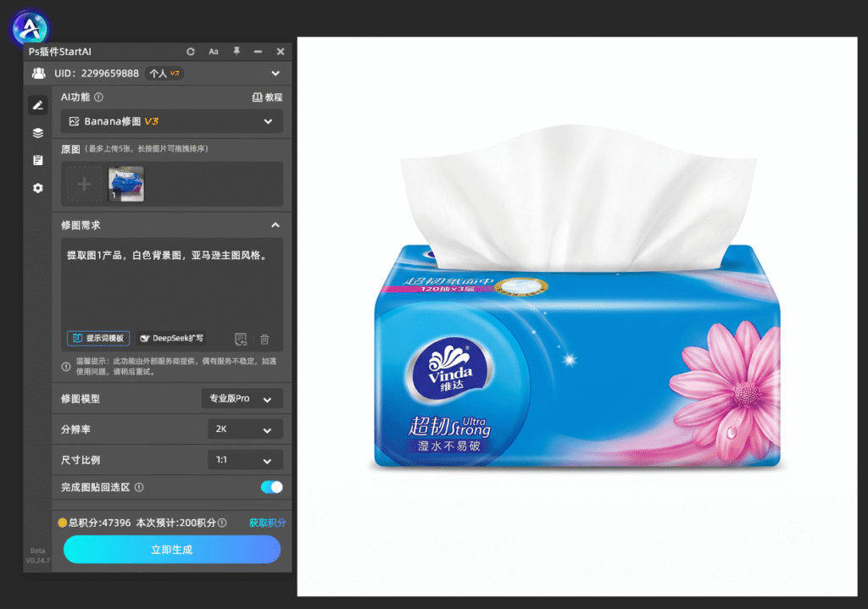
Task: Click info icon next to 完成图贴回选区
Action: point(139,487)
